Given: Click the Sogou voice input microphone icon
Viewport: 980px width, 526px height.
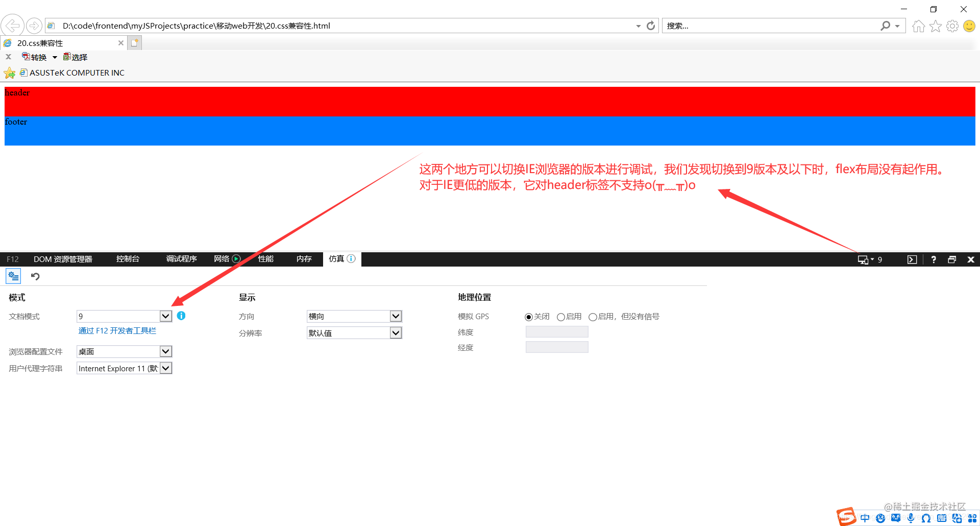Looking at the screenshot, I should click(911, 518).
